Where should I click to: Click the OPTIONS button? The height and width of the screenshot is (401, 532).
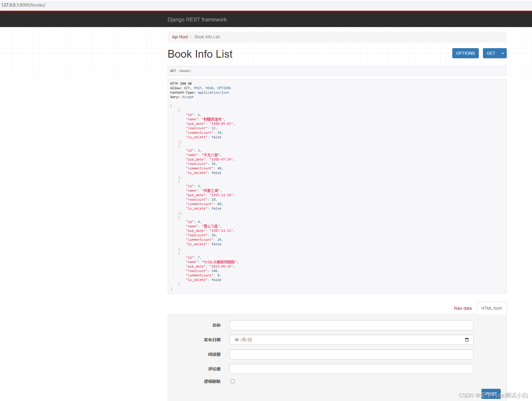[x=465, y=53]
